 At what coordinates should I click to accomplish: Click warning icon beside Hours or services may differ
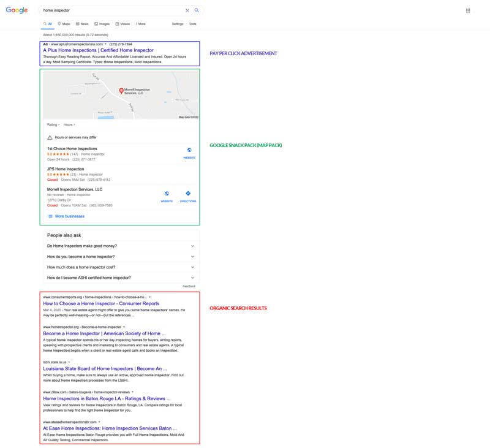(50, 137)
